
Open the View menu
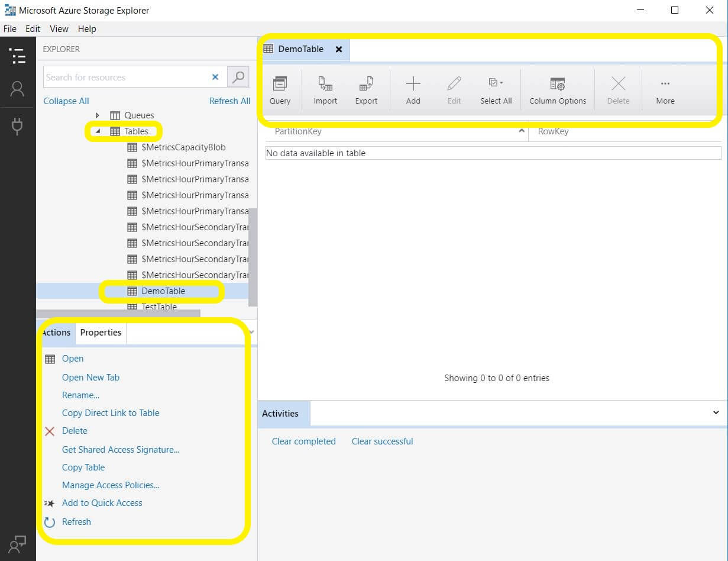59,28
